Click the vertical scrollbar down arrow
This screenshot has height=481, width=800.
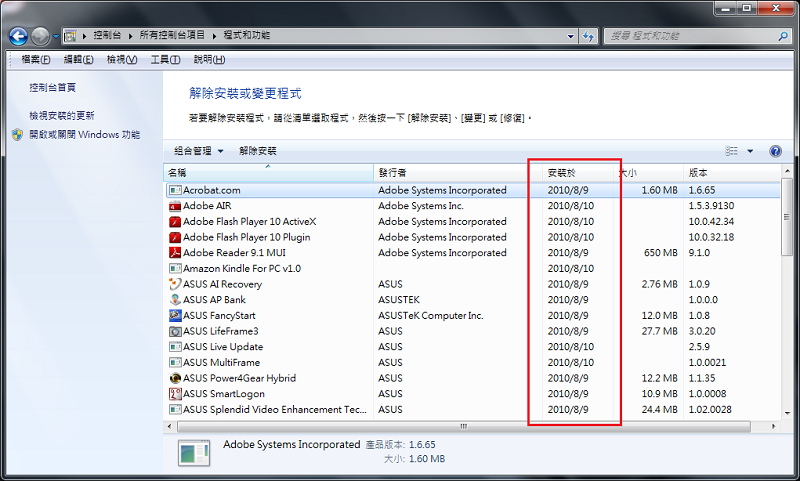coord(787,414)
